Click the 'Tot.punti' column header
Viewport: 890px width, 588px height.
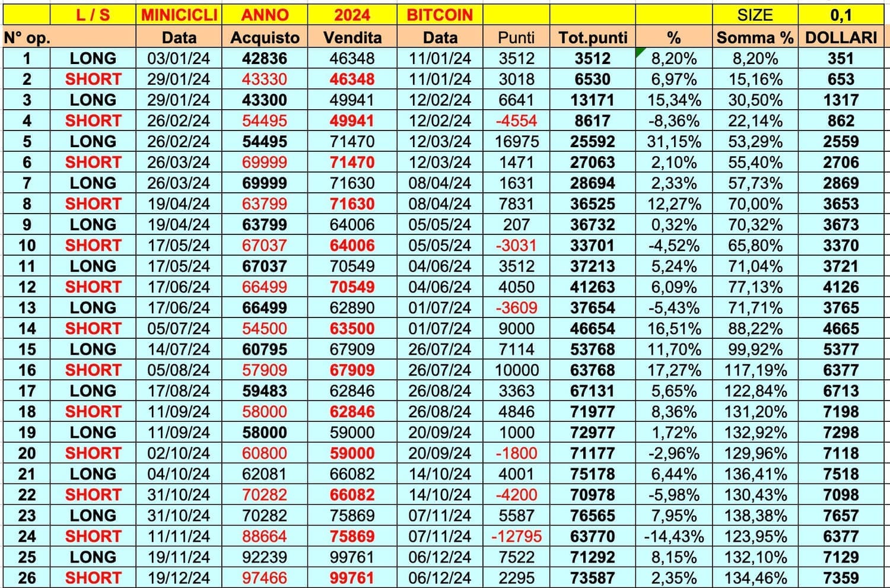point(593,37)
